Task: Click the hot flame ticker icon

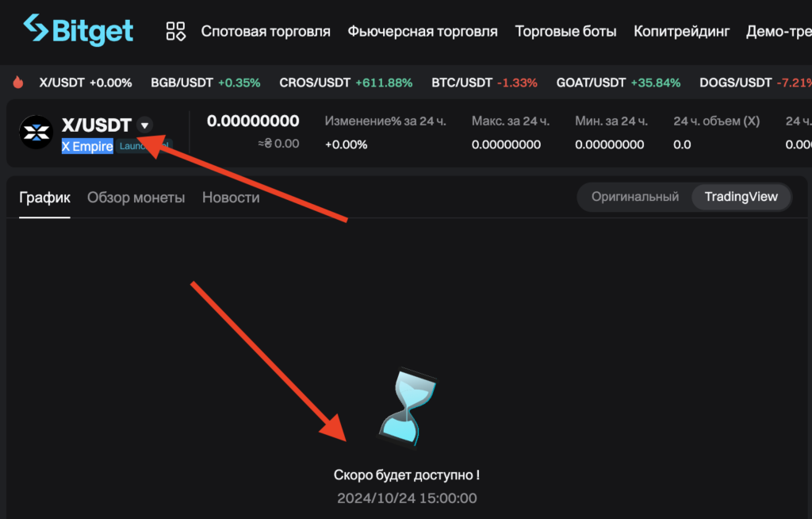Action: [x=18, y=83]
